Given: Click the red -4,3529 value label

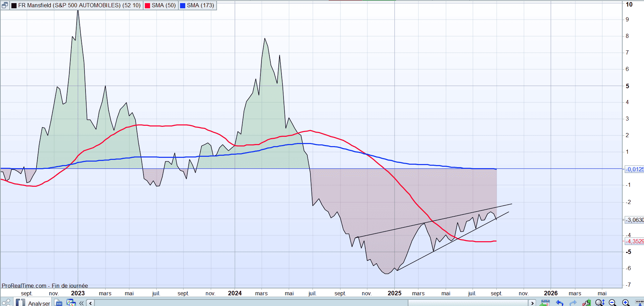Looking at the screenshot, I should 634,241.
